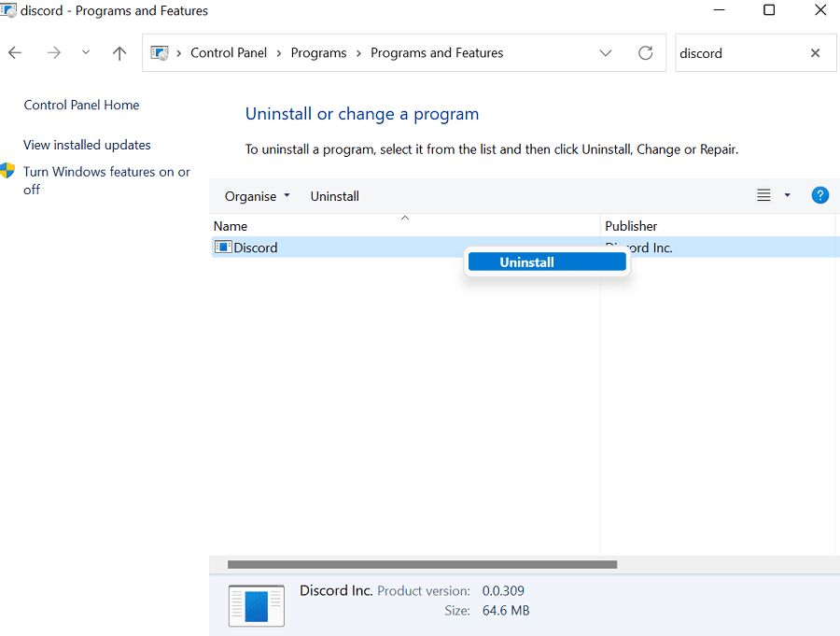The width and height of the screenshot is (840, 636).
Task: Expand the address bar history dropdown
Action: point(606,53)
